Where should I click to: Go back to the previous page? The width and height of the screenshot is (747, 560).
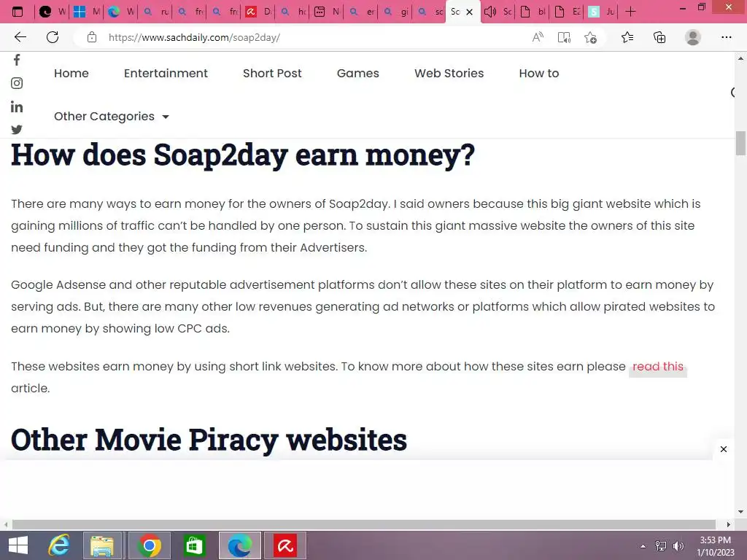tap(20, 37)
